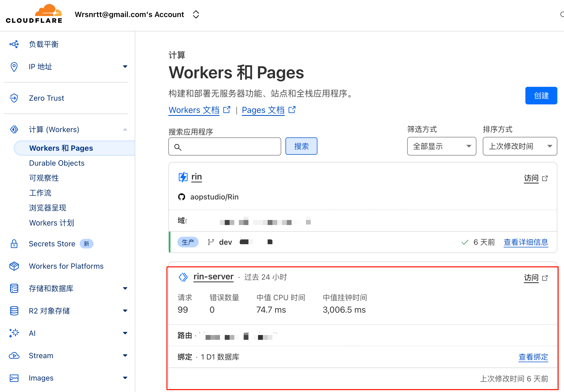Image resolution: width=564 pixels, height=392 pixels.
Task: Open 可观察性 in sidebar
Action: (x=44, y=178)
